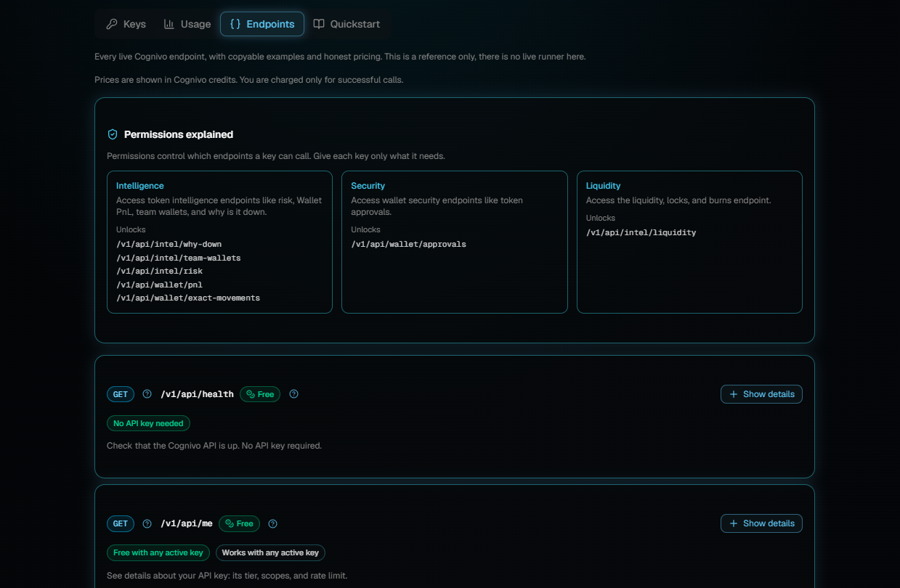Click the /v1/api/wallet/approvals path

409,244
